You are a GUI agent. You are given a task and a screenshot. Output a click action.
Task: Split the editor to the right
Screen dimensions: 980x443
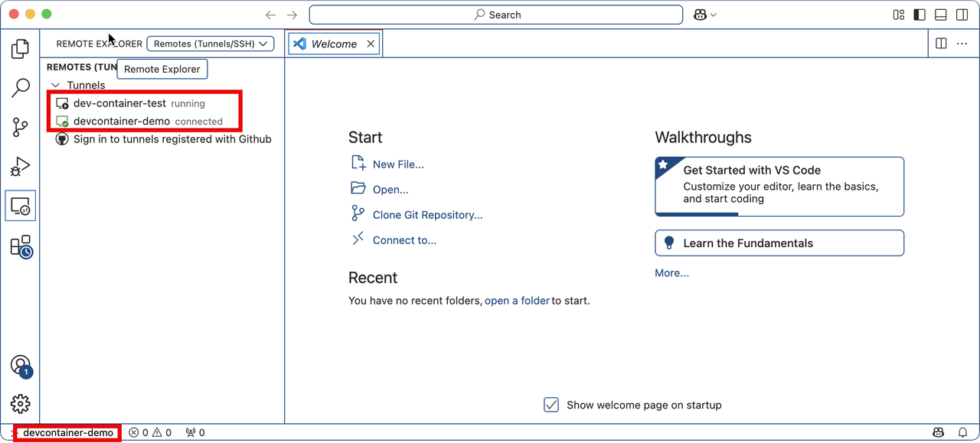pos(942,44)
